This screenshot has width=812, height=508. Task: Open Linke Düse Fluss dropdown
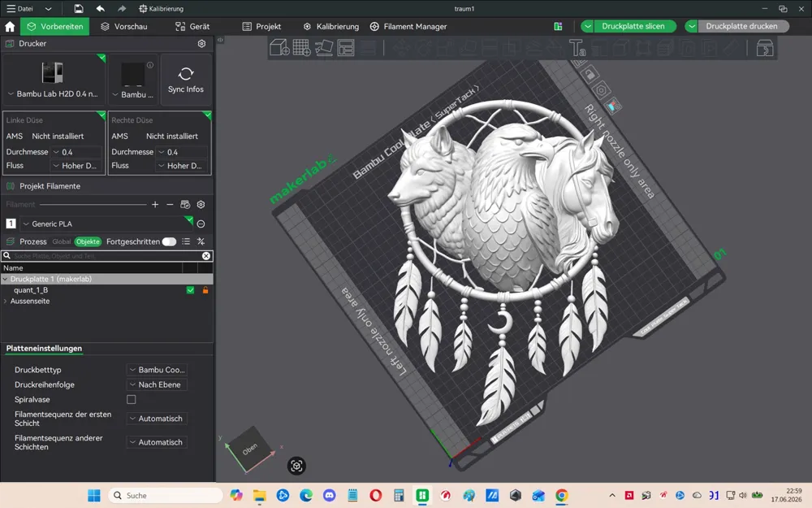(x=76, y=166)
